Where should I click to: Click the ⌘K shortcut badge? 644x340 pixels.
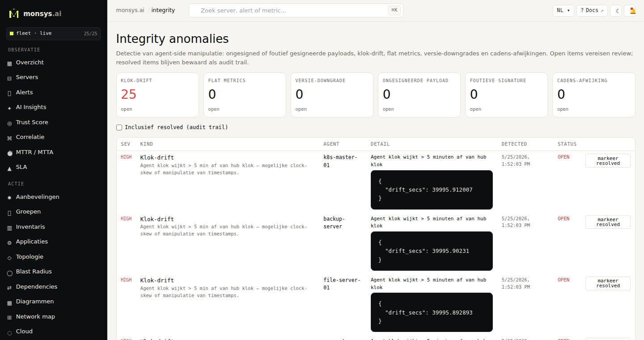394,10
